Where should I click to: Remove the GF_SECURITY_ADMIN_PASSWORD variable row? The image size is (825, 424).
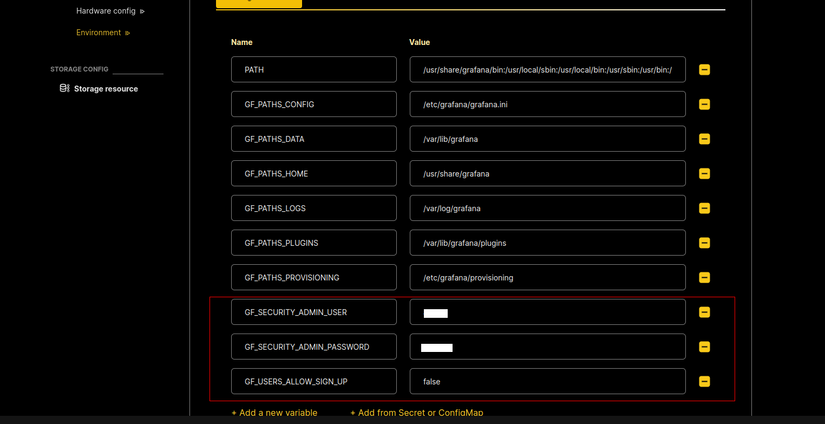pyautogui.click(x=705, y=347)
